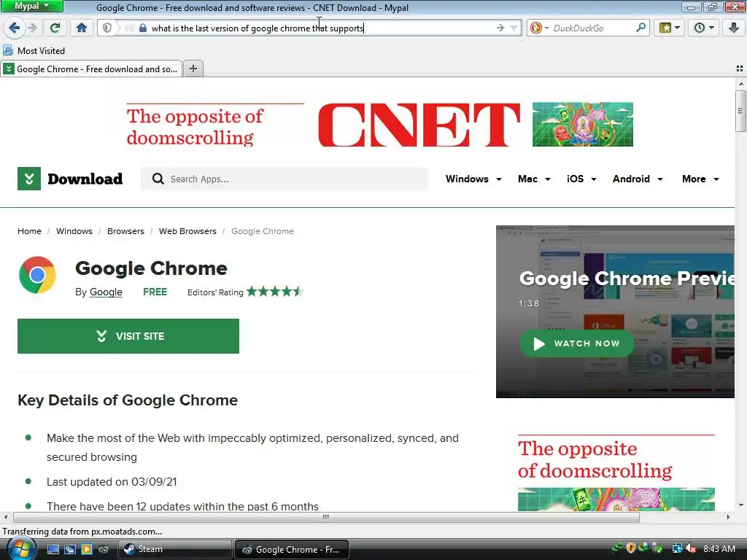Image resolution: width=747 pixels, height=560 pixels.
Task: Click the horizontal scrollbar right arrow
Action: click(728, 517)
